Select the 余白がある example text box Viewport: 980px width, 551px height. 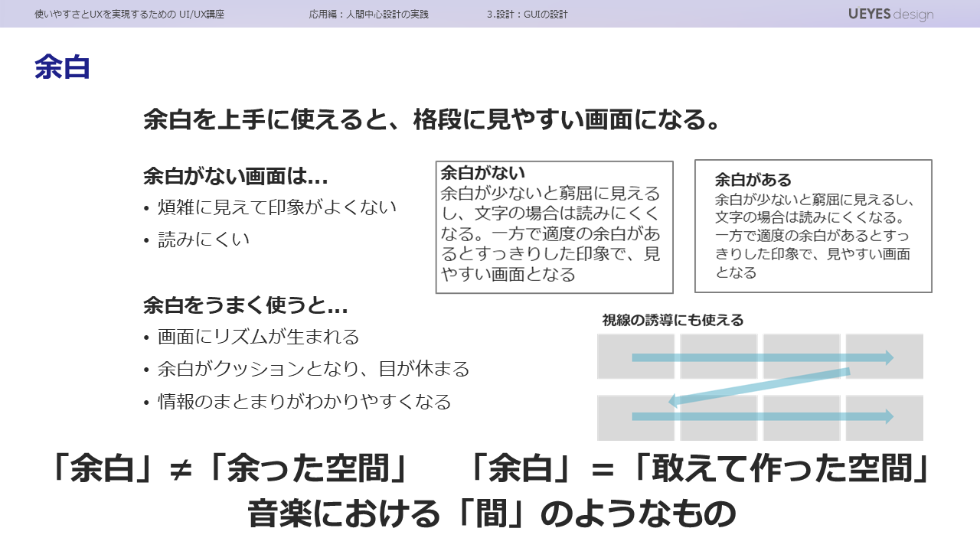click(813, 227)
